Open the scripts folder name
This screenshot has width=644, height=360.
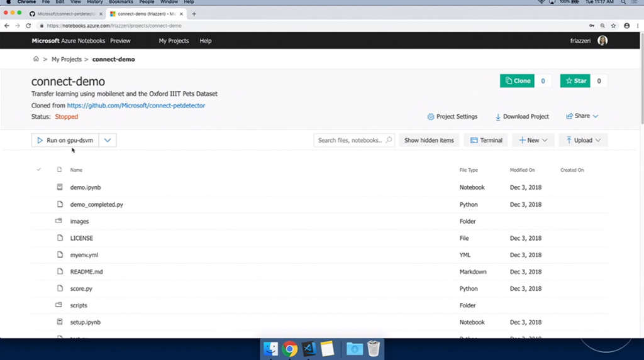[79, 305]
